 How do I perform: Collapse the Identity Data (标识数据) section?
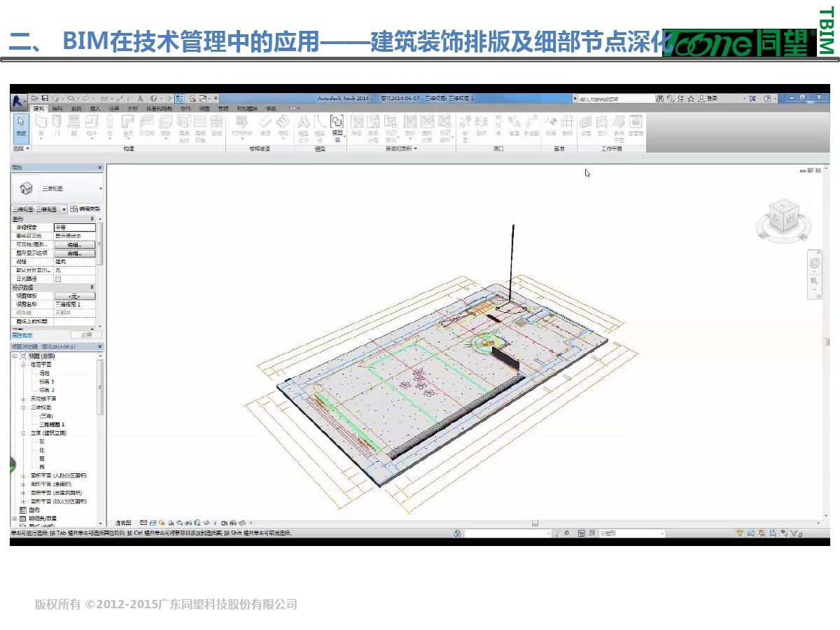pyautogui.click(x=92, y=287)
